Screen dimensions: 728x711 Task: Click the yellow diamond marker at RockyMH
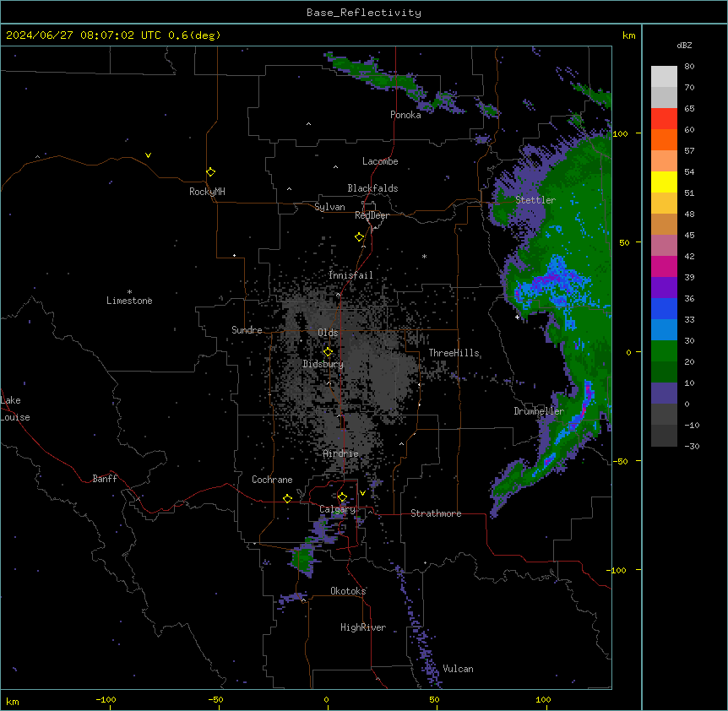210,172
